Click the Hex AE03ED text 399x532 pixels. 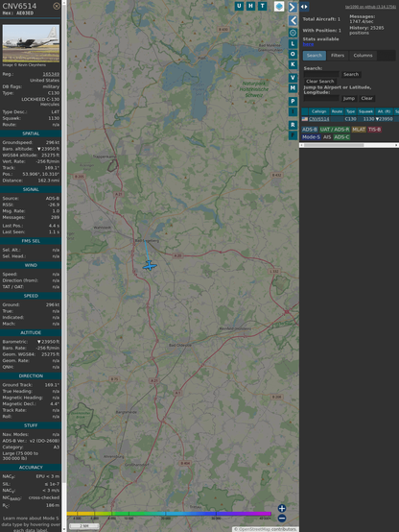pyautogui.click(x=18, y=13)
